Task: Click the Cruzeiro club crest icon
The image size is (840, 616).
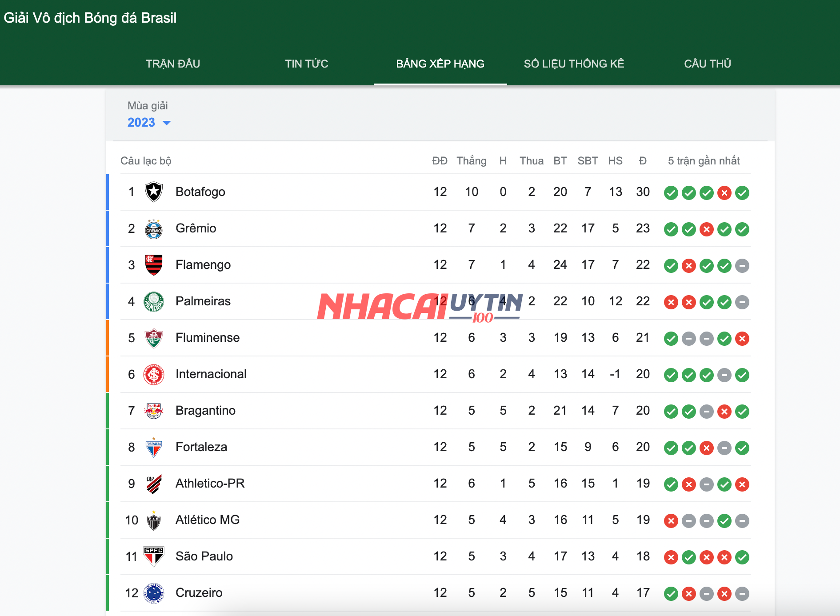Action: tap(154, 593)
